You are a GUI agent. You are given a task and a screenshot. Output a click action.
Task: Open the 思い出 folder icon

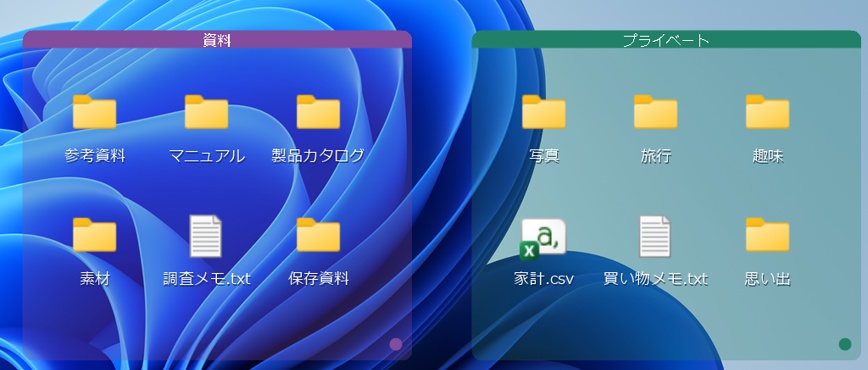pos(768,235)
